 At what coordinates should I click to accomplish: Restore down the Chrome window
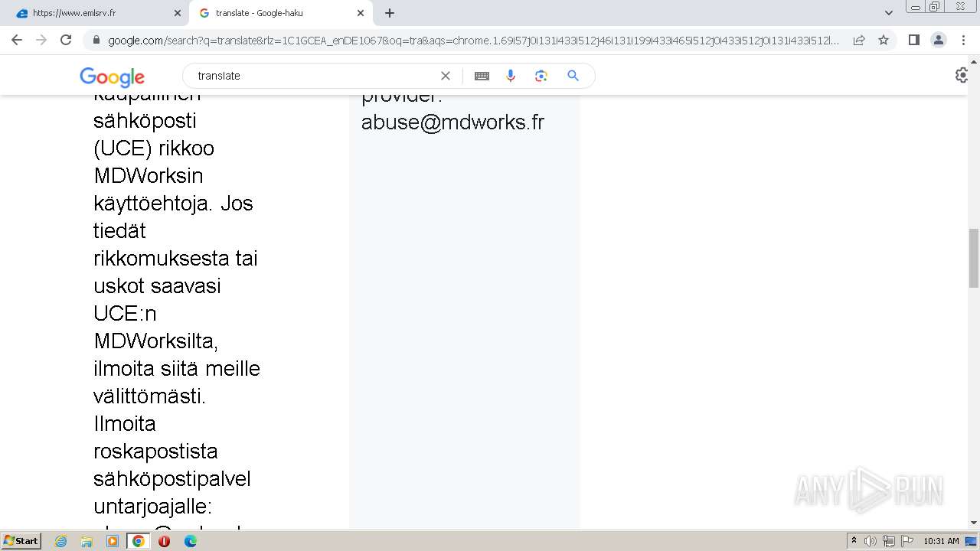[x=935, y=7]
